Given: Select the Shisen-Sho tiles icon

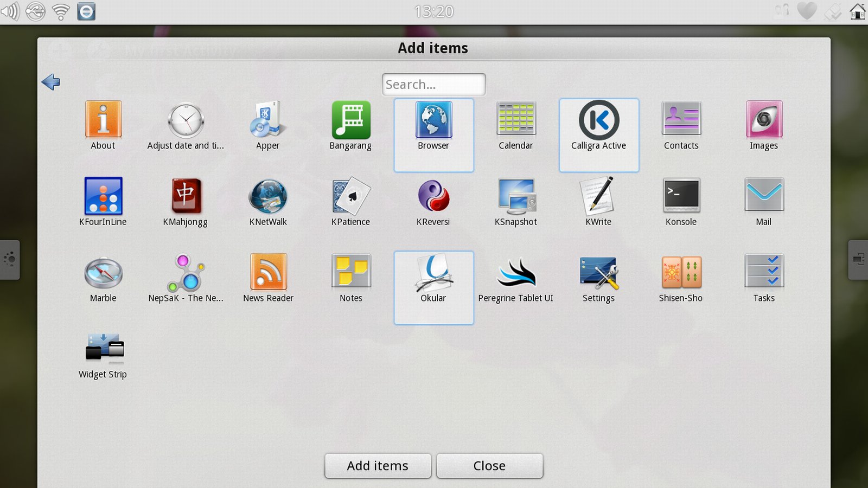Looking at the screenshot, I should click(681, 272).
